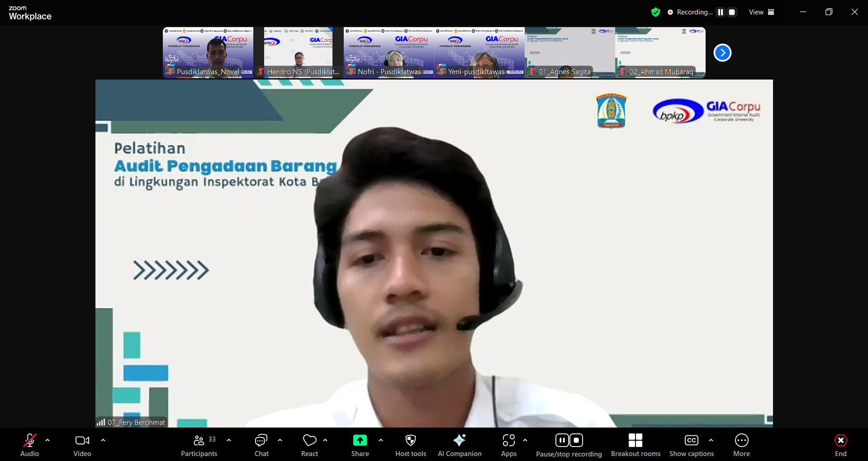Screen dimensions: 868x461
Task: Open caption settings chevron
Action: (711, 440)
